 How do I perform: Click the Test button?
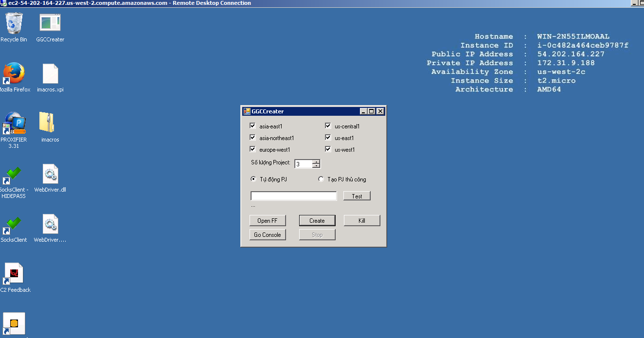point(357,196)
